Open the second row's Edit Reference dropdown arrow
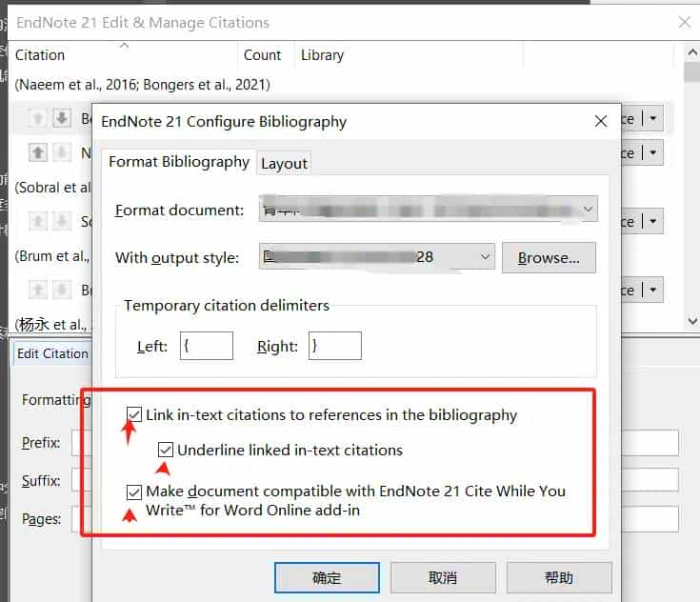The width and height of the screenshot is (700, 602). pos(653,152)
